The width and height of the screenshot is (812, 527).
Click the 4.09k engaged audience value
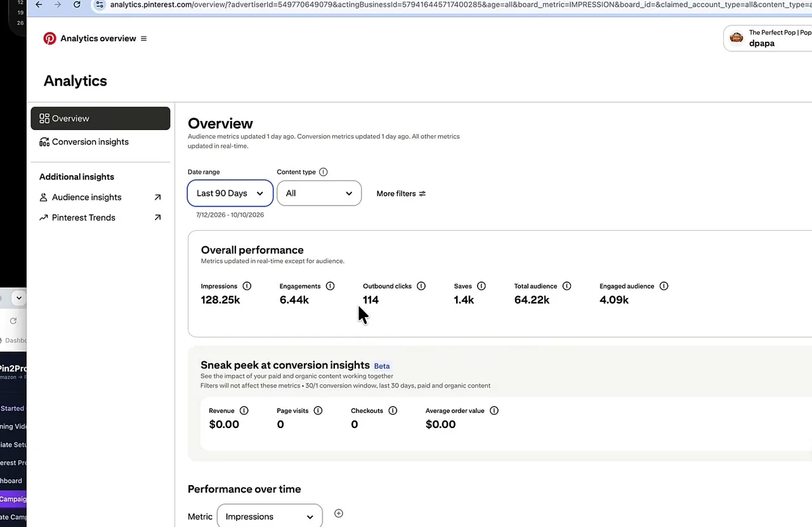click(614, 300)
